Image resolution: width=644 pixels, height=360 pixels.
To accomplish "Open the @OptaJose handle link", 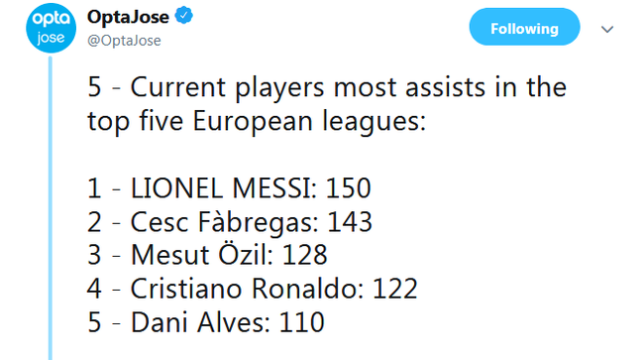I will pyautogui.click(x=124, y=41).
